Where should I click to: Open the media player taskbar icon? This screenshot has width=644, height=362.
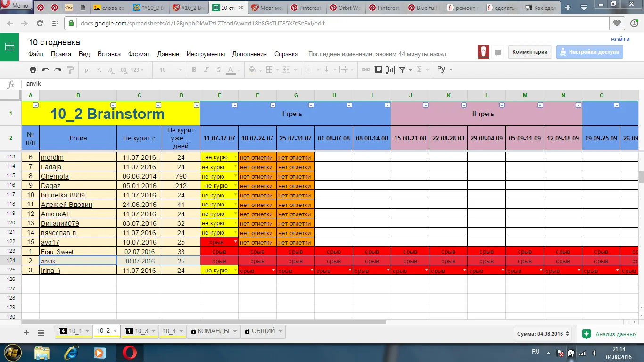[x=99, y=352]
